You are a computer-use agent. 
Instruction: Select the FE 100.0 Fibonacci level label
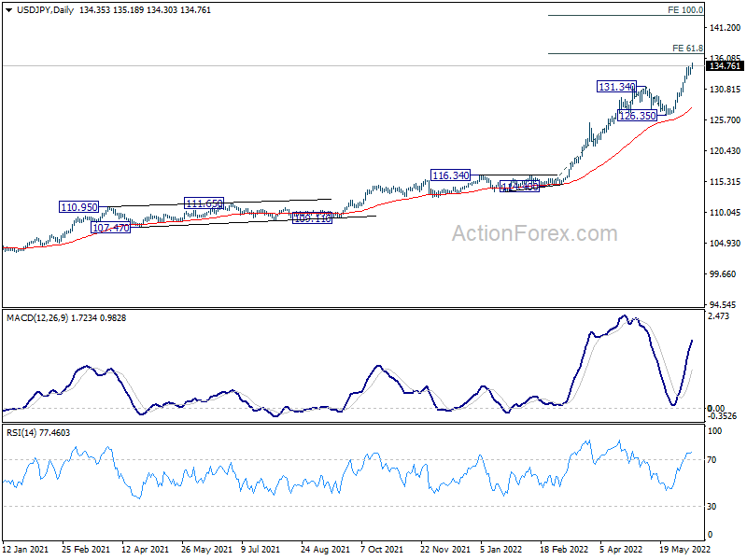click(x=685, y=9)
